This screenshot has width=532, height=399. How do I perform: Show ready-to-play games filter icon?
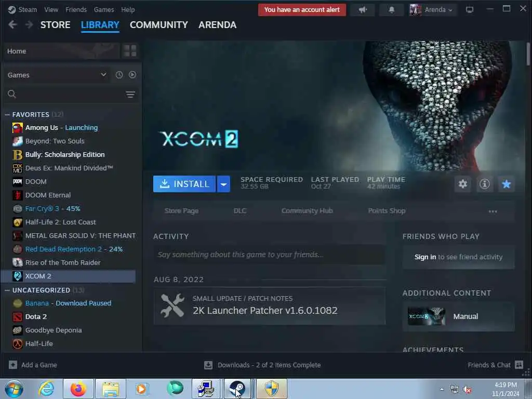coord(132,75)
